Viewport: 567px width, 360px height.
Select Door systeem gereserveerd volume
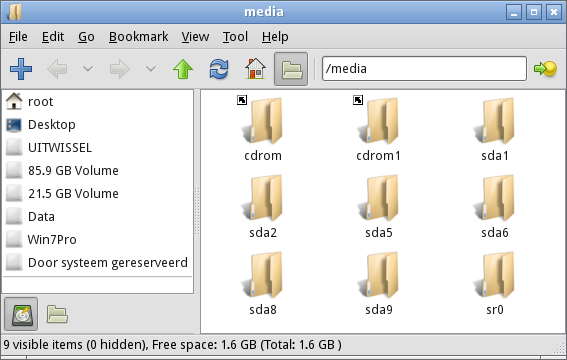[98, 263]
